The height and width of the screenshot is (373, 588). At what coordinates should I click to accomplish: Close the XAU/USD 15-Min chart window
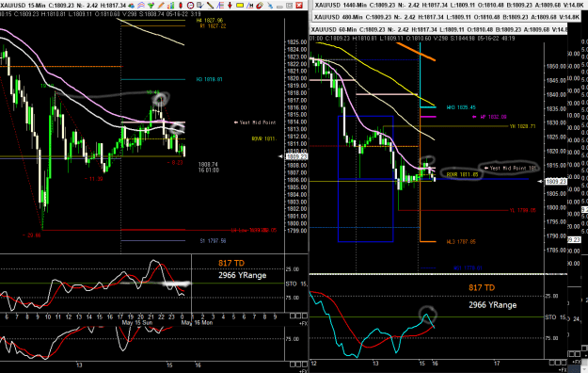pyautogui.click(x=299, y=6)
